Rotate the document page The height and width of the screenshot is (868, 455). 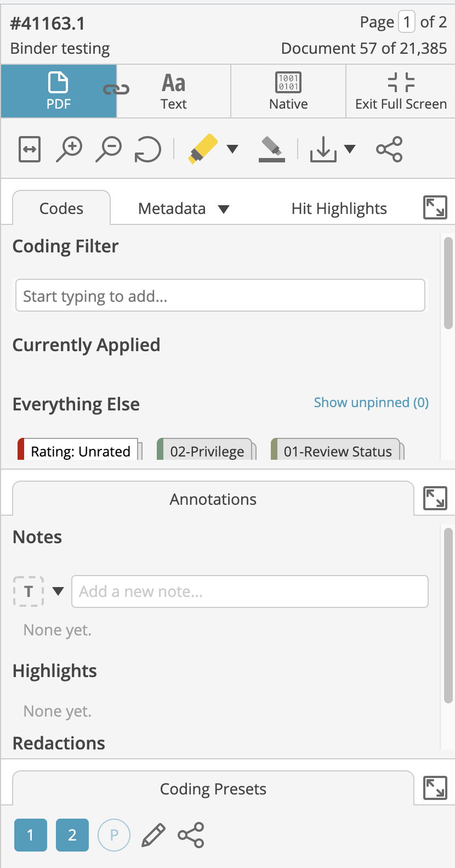148,149
